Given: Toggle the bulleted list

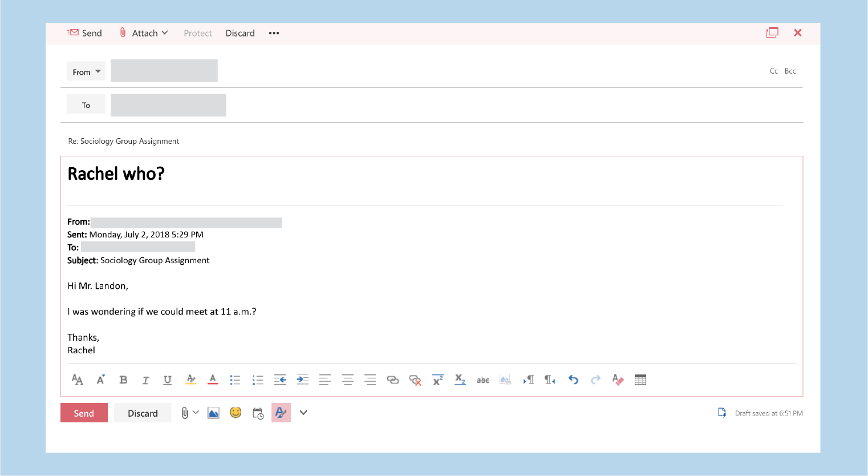Looking at the screenshot, I should [x=235, y=380].
